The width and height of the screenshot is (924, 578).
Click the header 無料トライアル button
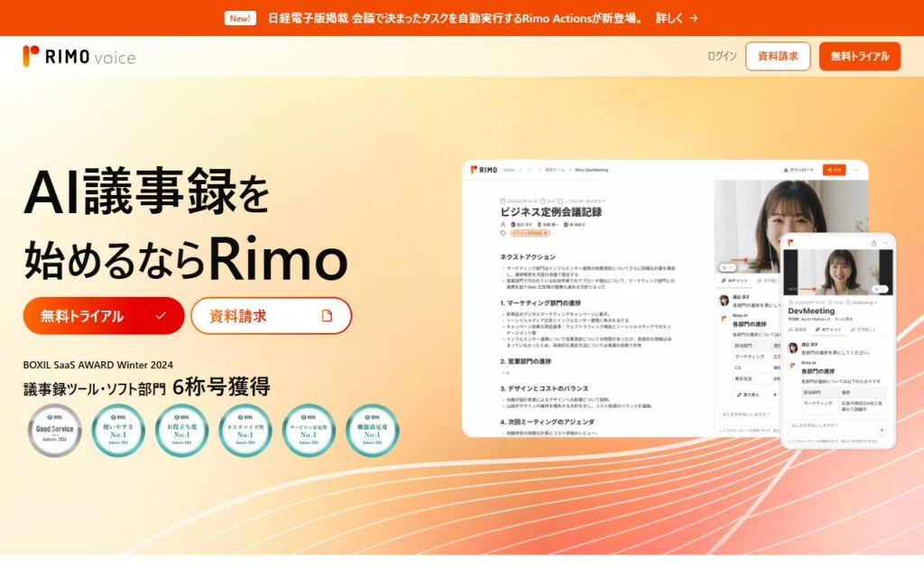tap(860, 56)
